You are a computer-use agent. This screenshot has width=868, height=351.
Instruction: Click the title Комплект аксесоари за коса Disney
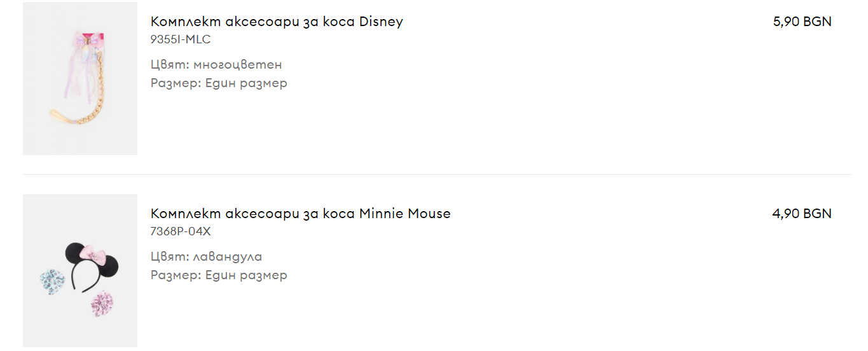coord(277,22)
